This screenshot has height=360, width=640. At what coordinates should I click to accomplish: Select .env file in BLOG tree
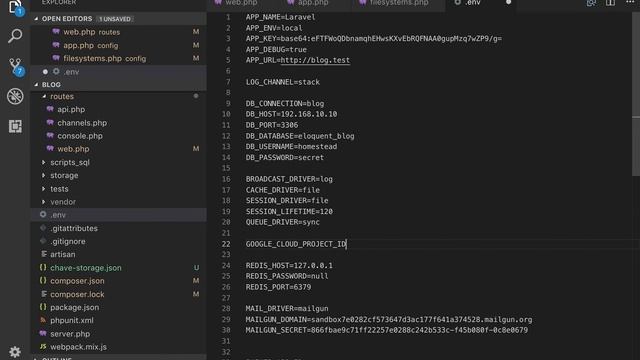coord(118,215)
